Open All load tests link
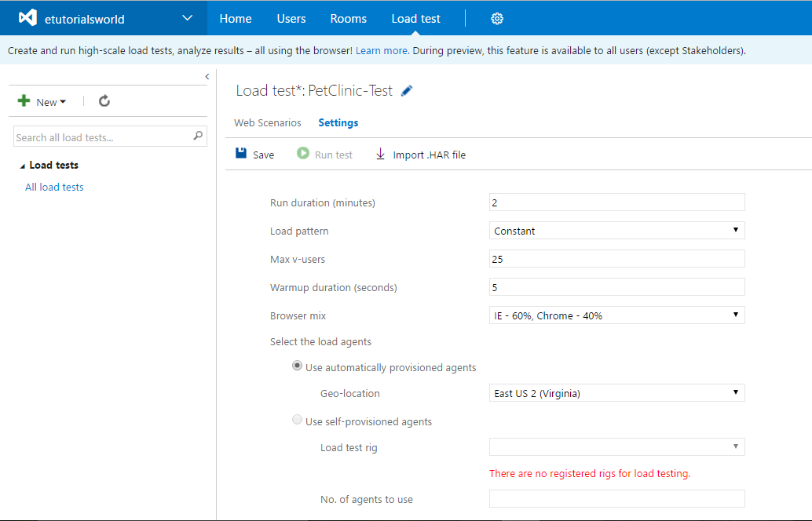812x521 pixels. tap(54, 187)
